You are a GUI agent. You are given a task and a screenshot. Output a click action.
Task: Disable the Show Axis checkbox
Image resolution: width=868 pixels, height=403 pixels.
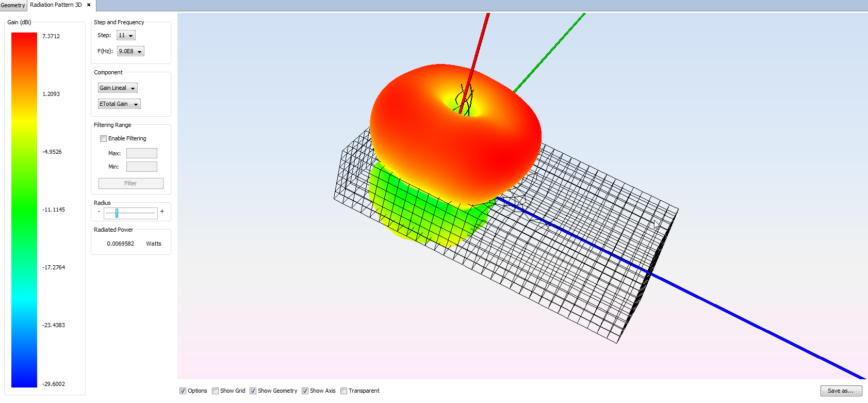tap(305, 391)
